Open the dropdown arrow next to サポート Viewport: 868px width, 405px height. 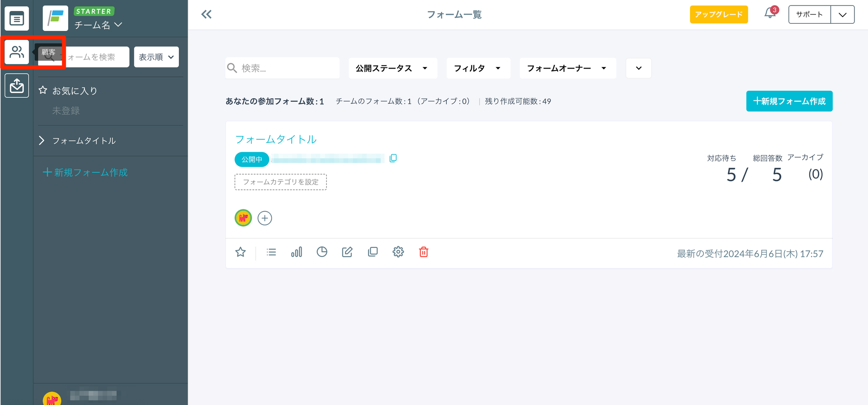point(843,14)
